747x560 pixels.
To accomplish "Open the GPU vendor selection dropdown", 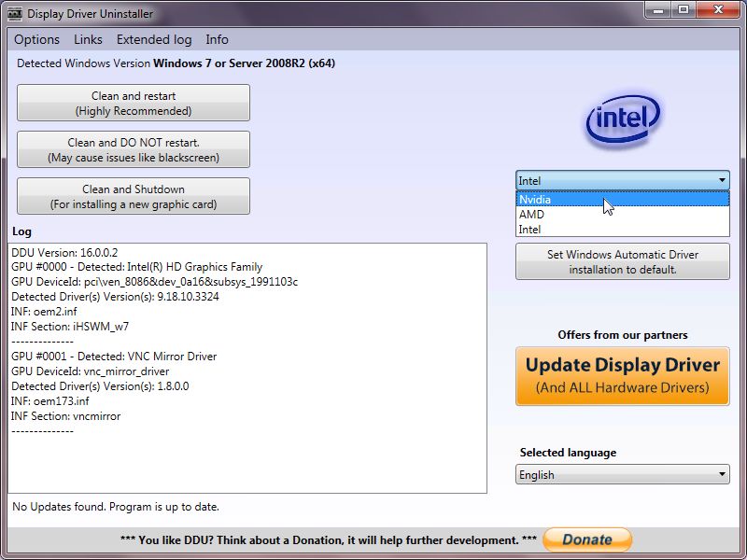I will (x=723, y=179).
